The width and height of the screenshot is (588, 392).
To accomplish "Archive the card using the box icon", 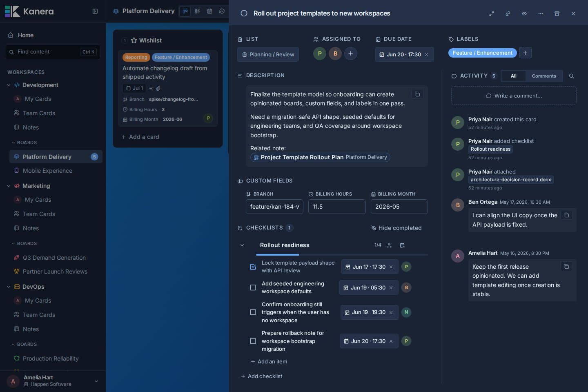I will (x=557, y=13).
